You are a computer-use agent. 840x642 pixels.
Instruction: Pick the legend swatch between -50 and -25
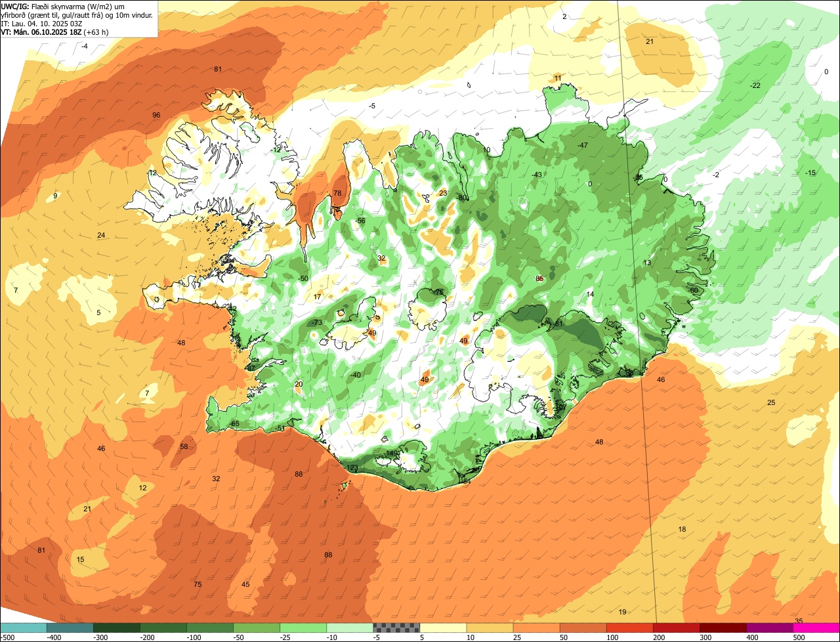click(x=257, y=628)
